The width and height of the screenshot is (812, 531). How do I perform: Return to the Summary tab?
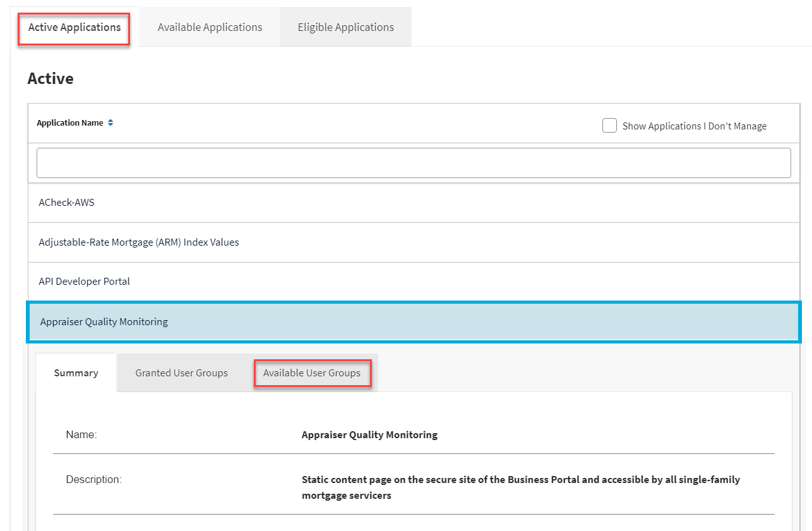[x=75, y=373]
